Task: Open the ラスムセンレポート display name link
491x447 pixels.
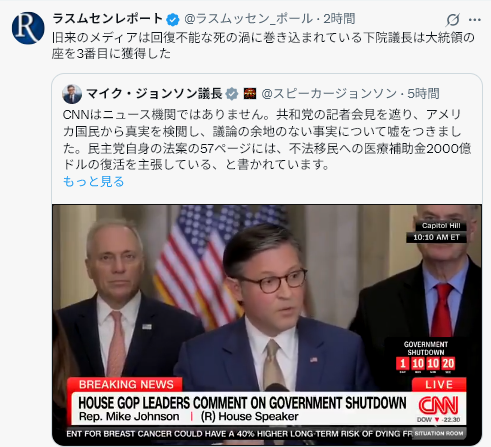Action: [108, 19]
